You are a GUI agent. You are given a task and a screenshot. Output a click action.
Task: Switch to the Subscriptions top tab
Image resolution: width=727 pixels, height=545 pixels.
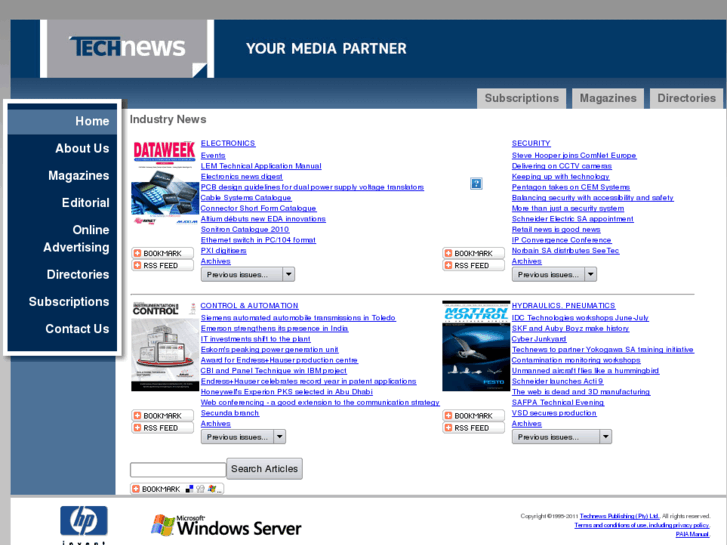(x=522, y=98)
